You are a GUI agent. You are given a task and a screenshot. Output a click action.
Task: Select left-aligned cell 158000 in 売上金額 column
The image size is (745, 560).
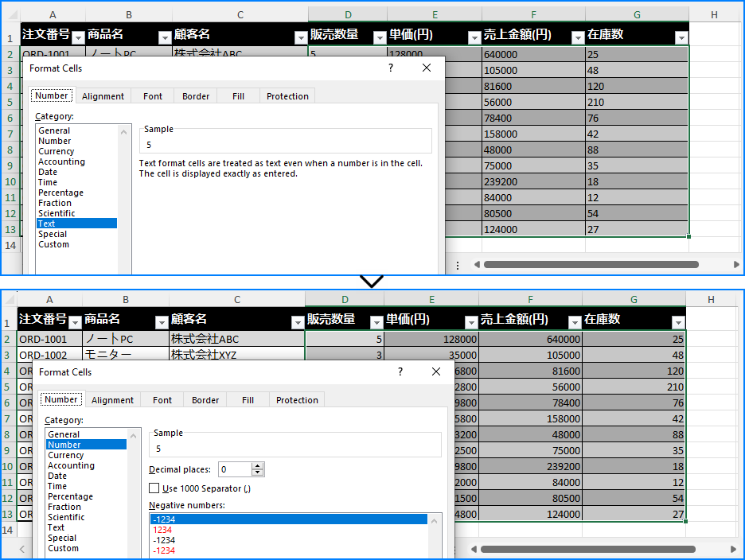[x=533, y=134]
